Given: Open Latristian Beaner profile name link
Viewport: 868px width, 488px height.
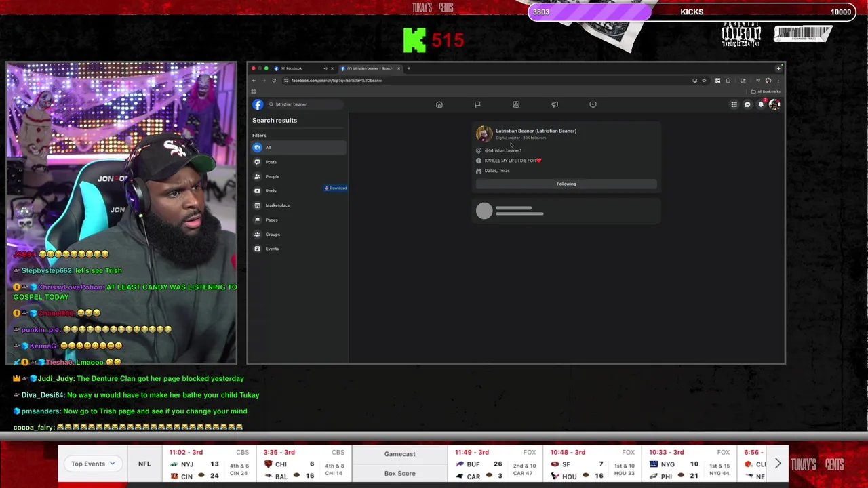Looking at the screenshot, I should pos(536,131).
